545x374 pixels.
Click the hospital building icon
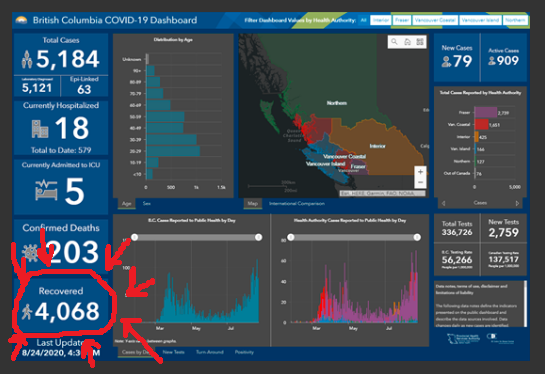40,129
